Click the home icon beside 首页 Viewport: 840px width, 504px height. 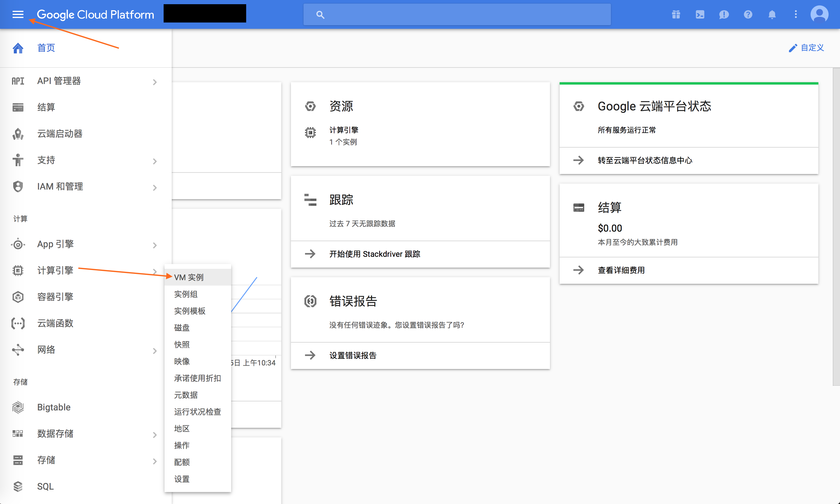[x=18, y=48]
